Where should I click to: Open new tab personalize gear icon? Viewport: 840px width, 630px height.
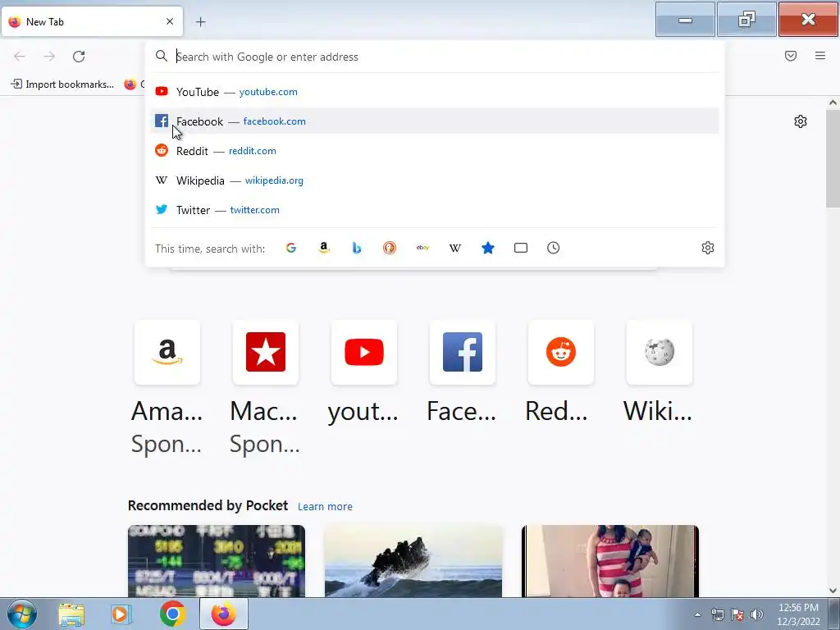click(x=801, y=121)
